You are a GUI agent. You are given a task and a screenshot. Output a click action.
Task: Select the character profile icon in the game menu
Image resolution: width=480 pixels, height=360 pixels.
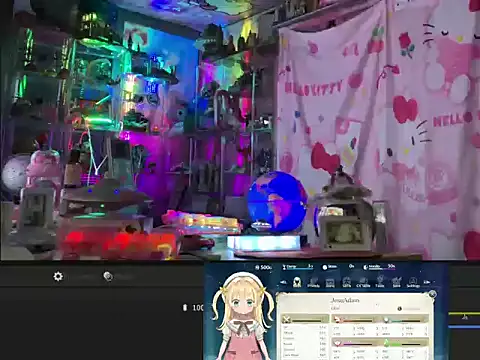pos(297,282)
